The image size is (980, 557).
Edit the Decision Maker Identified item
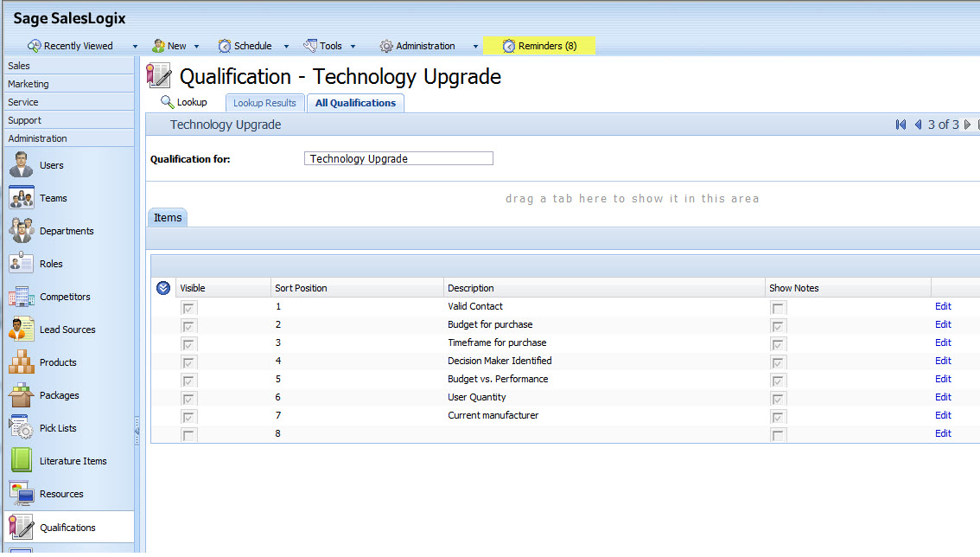942,361
